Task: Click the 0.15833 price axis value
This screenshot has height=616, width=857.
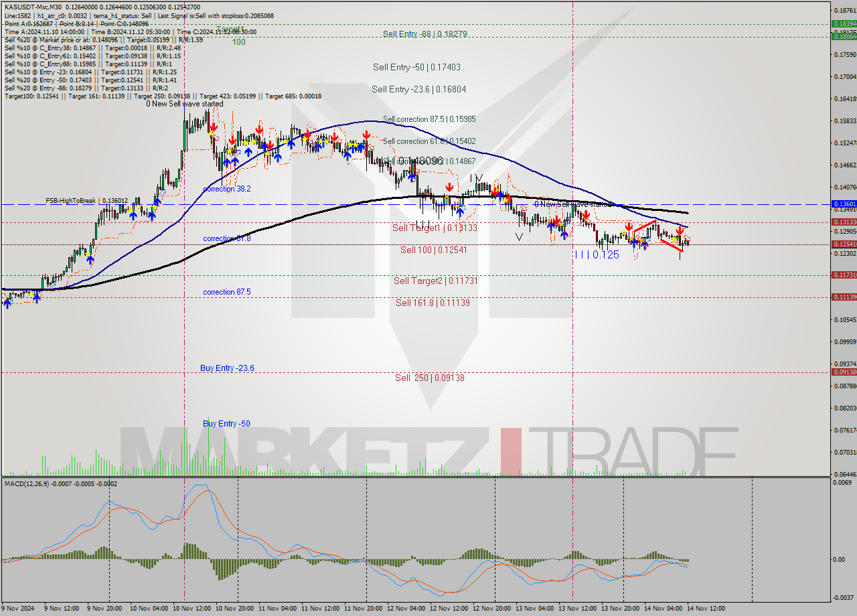Action: point(844,121)
